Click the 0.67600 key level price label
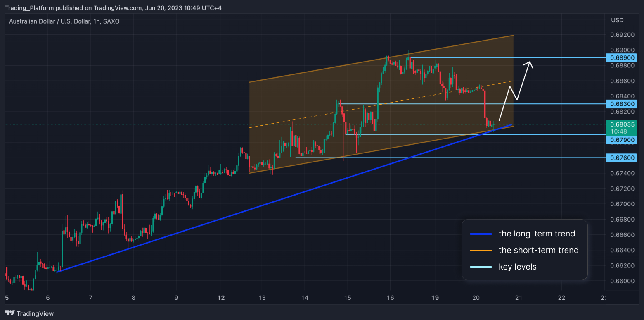The width and height of the screenshot is (644, 320). [x=621, y=158]
